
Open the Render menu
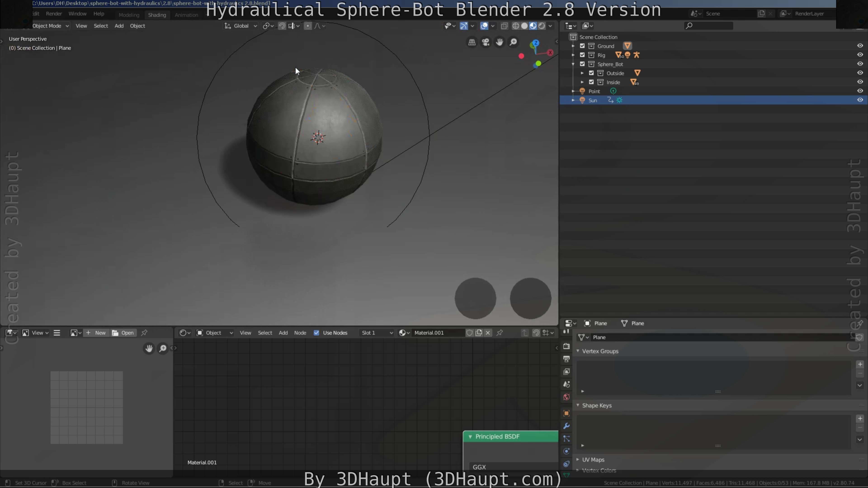[x=54, y=14]
